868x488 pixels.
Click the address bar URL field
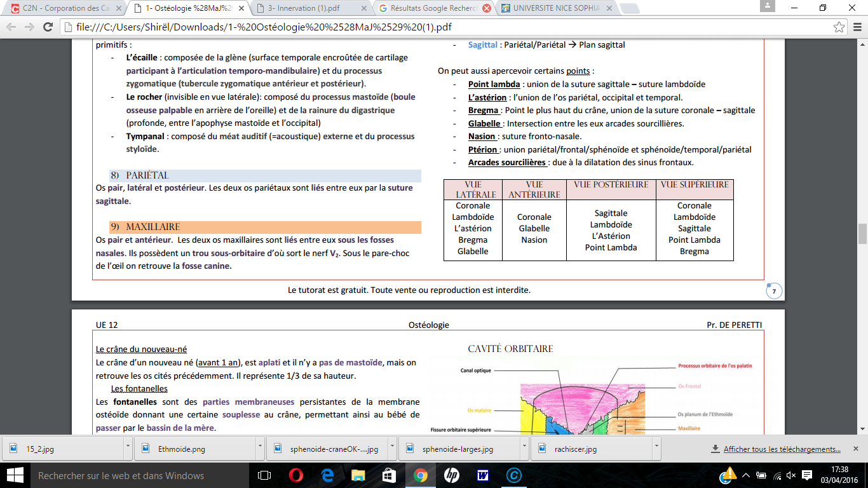pos(445,28)
